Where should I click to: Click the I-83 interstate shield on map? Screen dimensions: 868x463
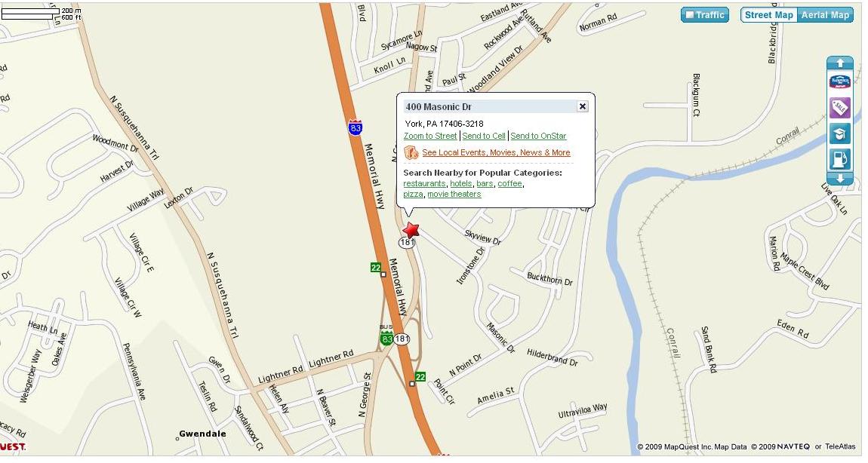tap(356, 127)
